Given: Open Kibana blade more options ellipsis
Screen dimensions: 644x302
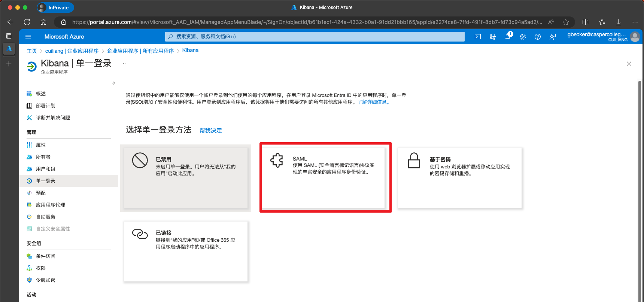Looking at the screenshot, I should (124, 64).
